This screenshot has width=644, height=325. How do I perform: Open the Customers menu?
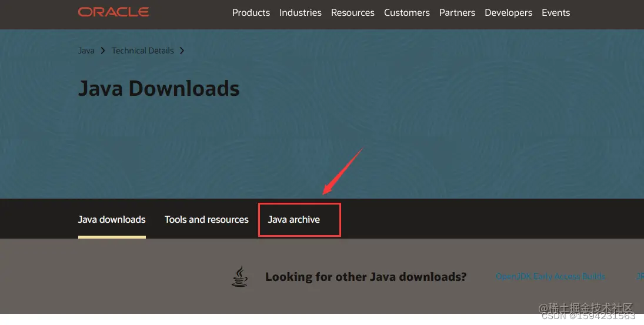(x=406, y=13)
